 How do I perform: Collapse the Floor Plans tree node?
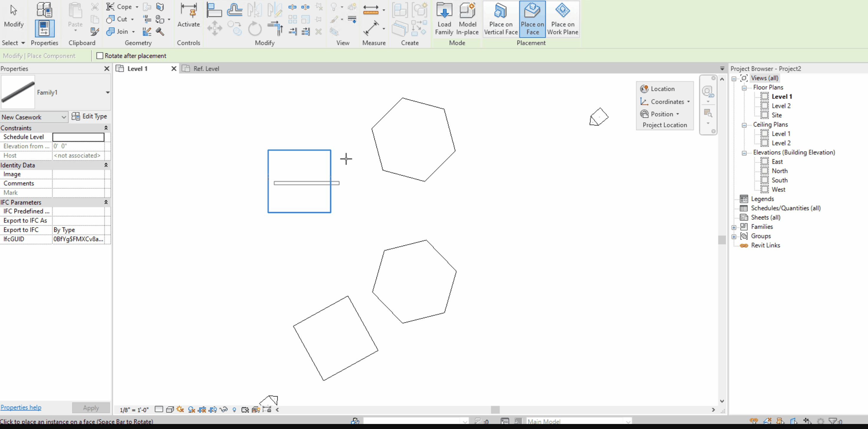pos(744,88)
